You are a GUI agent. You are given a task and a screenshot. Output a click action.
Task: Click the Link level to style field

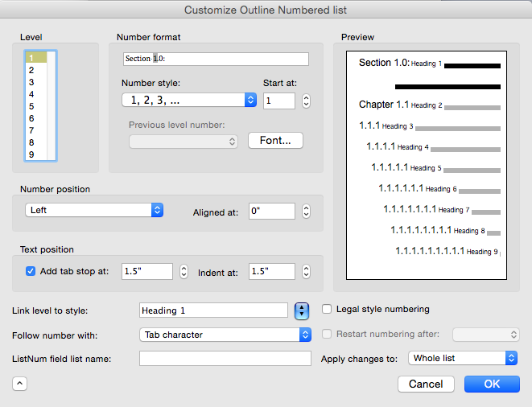[x=213, y=310]
